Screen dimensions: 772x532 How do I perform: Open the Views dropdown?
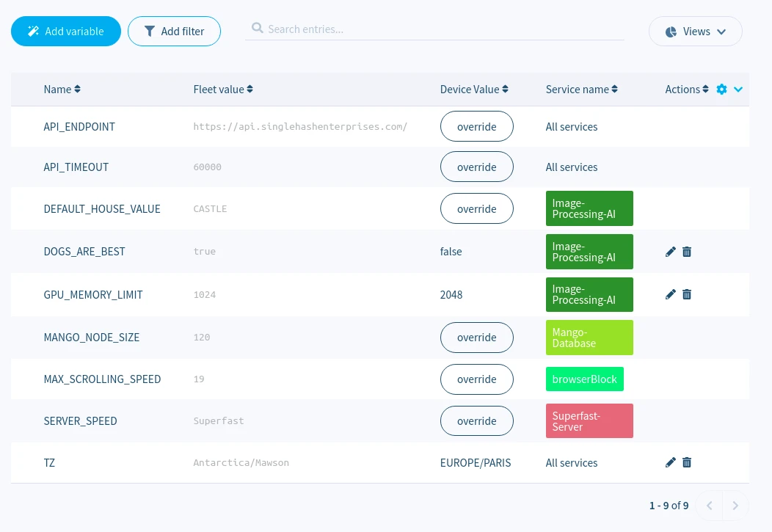coord(695,32)
